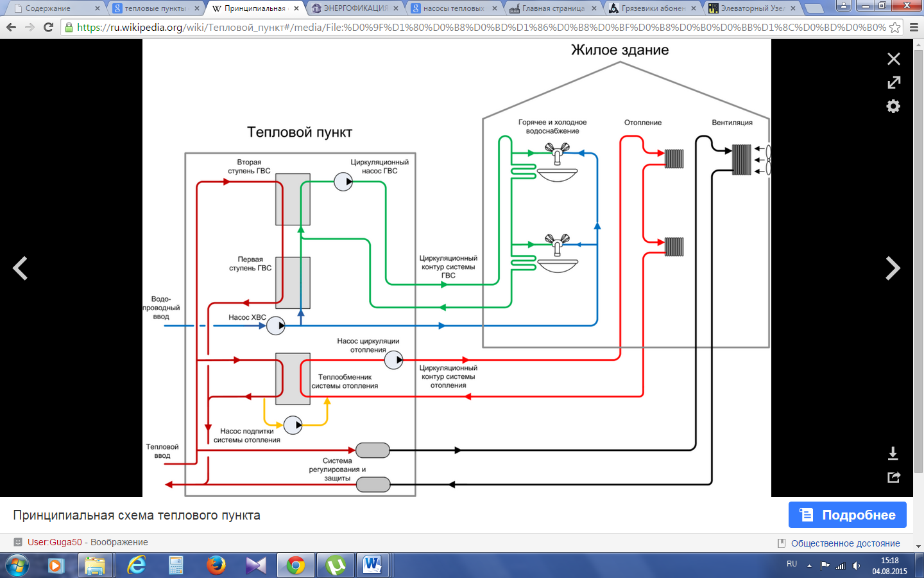Open media viewer settings gear
This screenshot has height=578, width=924.
[893, 106]
